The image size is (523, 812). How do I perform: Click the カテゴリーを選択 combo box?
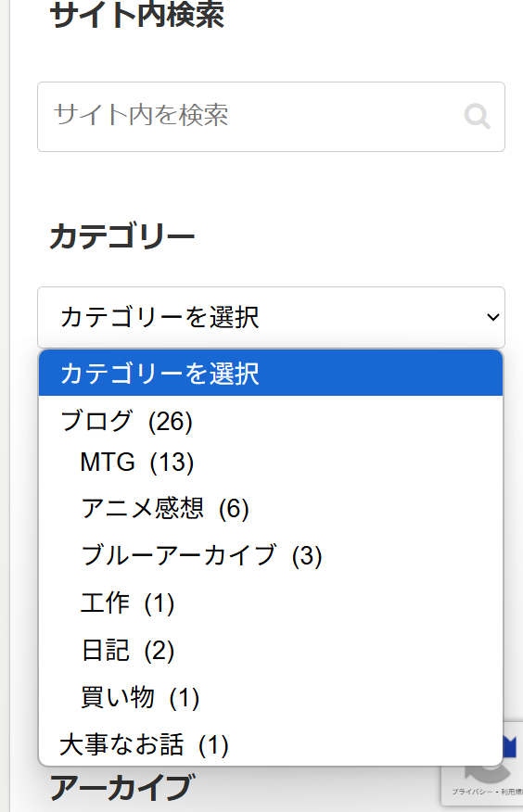[271, 317]
